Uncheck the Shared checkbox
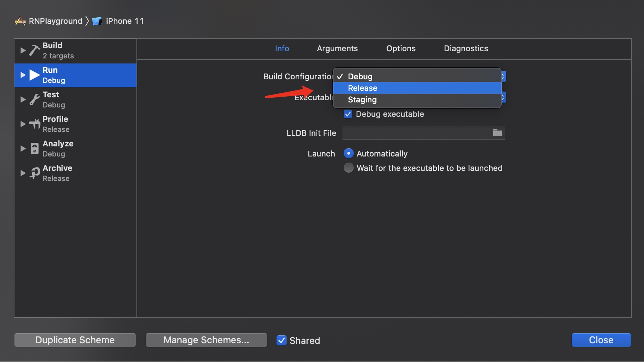 coord(282,340)
